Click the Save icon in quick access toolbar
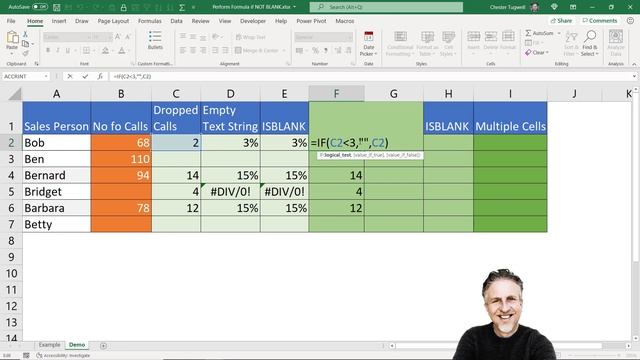 pyautogui.click(x=57, y=7)
